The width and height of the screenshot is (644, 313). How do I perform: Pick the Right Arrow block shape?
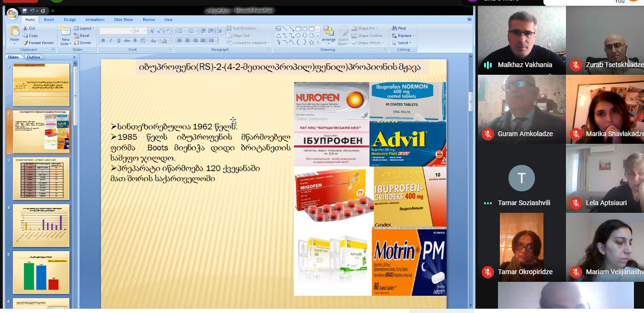pos(298,35)
